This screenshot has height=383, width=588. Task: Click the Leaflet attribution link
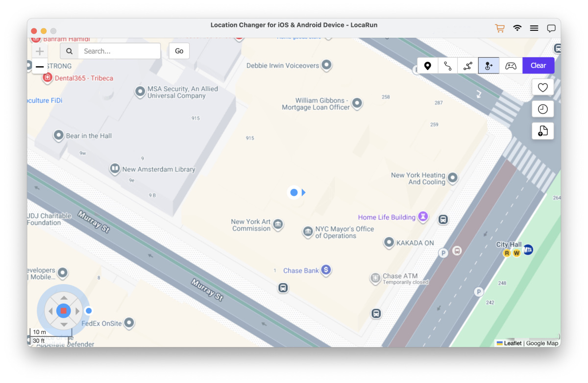[x=513, y=343]
